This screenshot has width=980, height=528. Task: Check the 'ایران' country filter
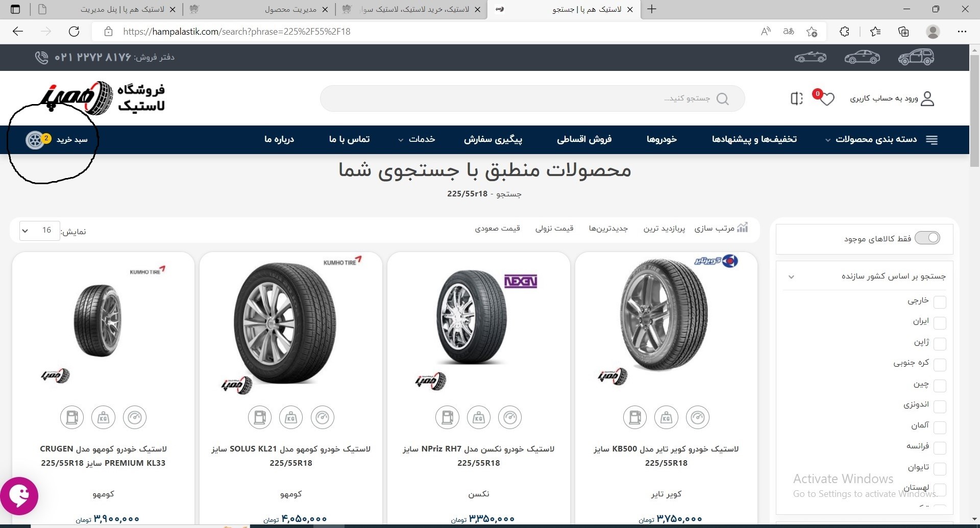click(x=939, y=323)
